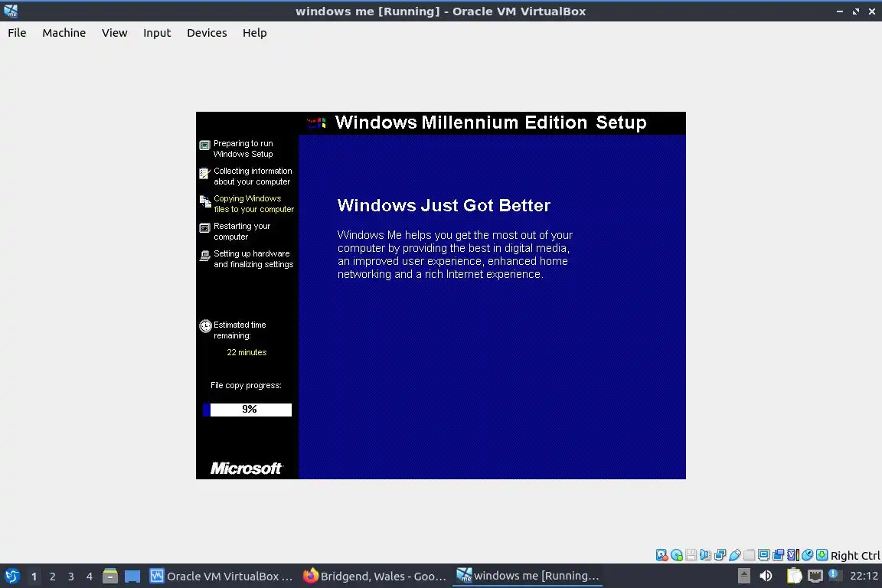Click the Microsoft logo in setup sidebar
Screen dimensions: 882x588
[x=247, y=468]
